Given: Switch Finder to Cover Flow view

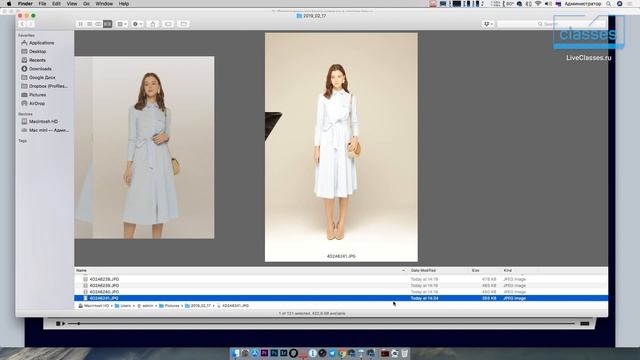Looking at the screenshot, I should coord(107,24).
